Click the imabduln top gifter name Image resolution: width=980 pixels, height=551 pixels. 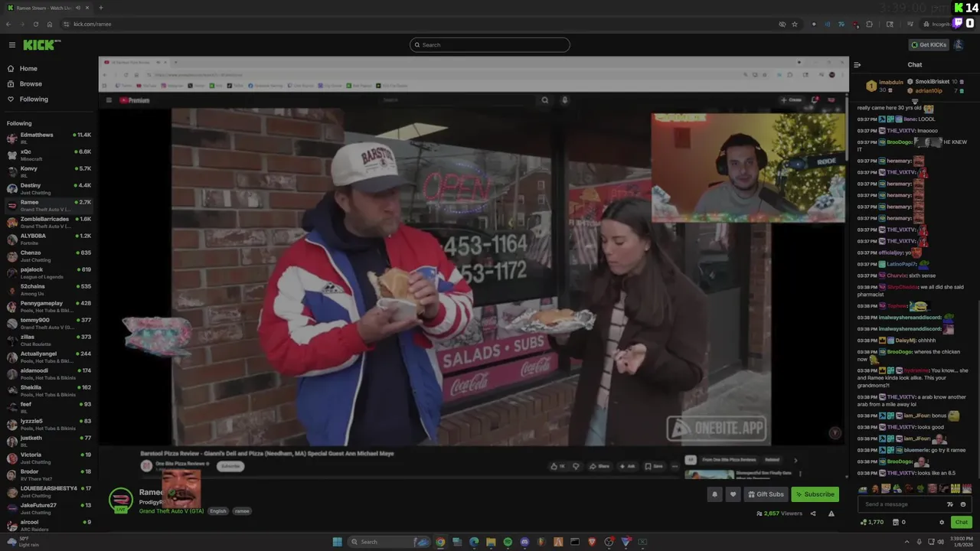[x=891, y=82]
